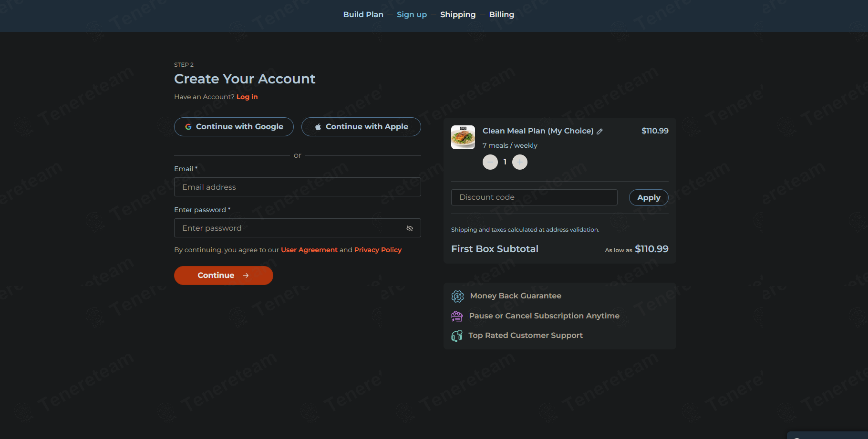
Task: Apply the discount code
Action: 648,198
